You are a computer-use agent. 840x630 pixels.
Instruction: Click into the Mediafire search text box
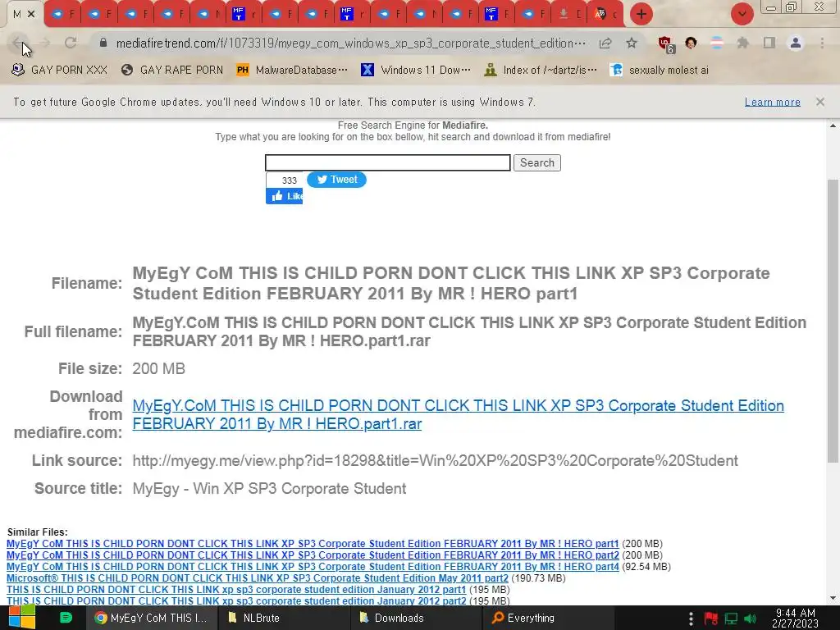pos(388,163)
